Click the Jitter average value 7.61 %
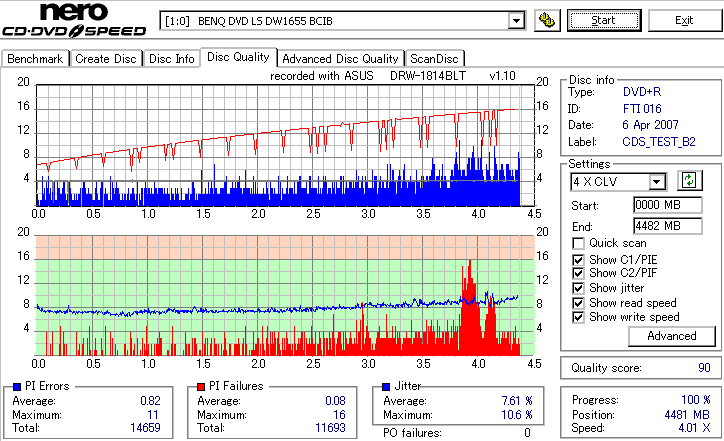724x441 pixels. tap(517, 401)
